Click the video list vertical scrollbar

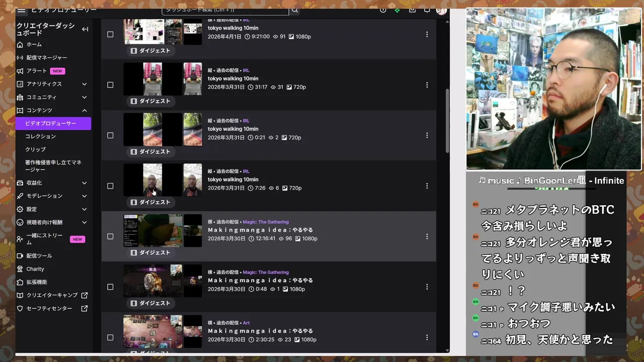[x=447, y=121]
